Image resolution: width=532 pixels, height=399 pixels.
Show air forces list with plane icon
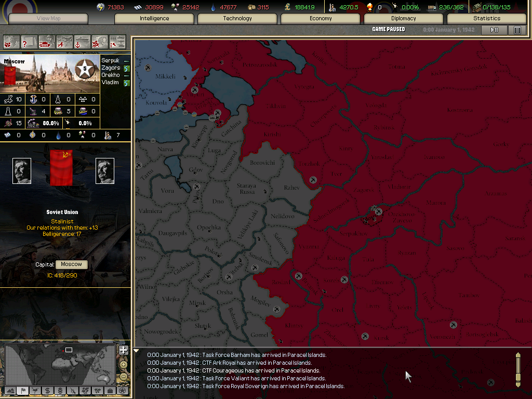[x=64, y=43]
